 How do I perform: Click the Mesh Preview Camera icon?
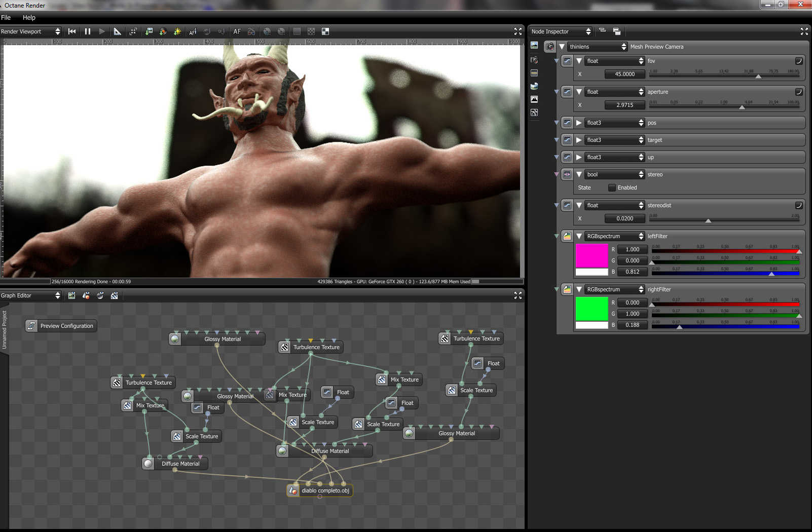click(x=550, y=47)
